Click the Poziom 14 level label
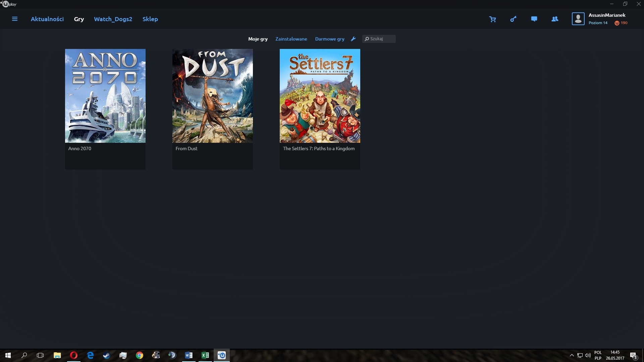644x362 pixels. point(598,23)
